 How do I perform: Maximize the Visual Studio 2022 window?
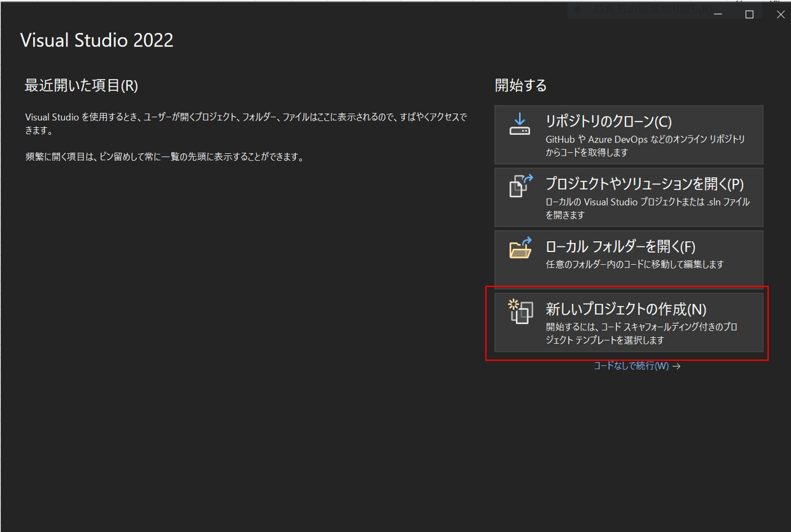(x=750, y=15)
